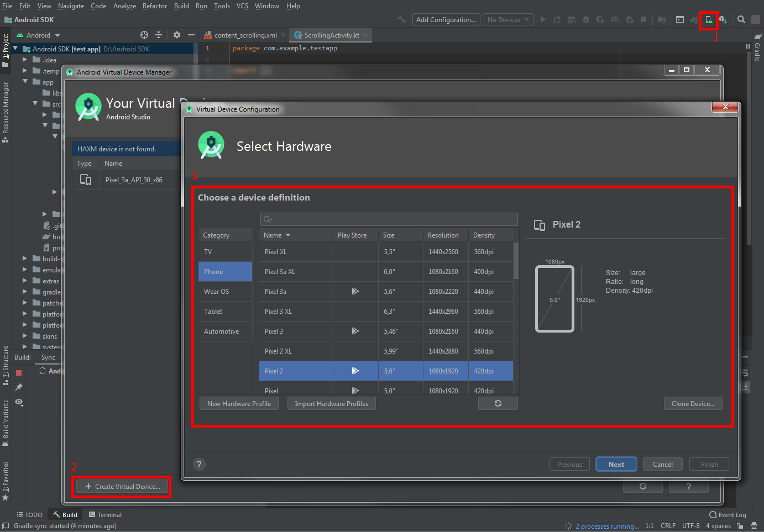This screenshot has height=532, width=764.
Task: Open the Refactor menu
Action: pyautogui.click(x=155, y=6)
